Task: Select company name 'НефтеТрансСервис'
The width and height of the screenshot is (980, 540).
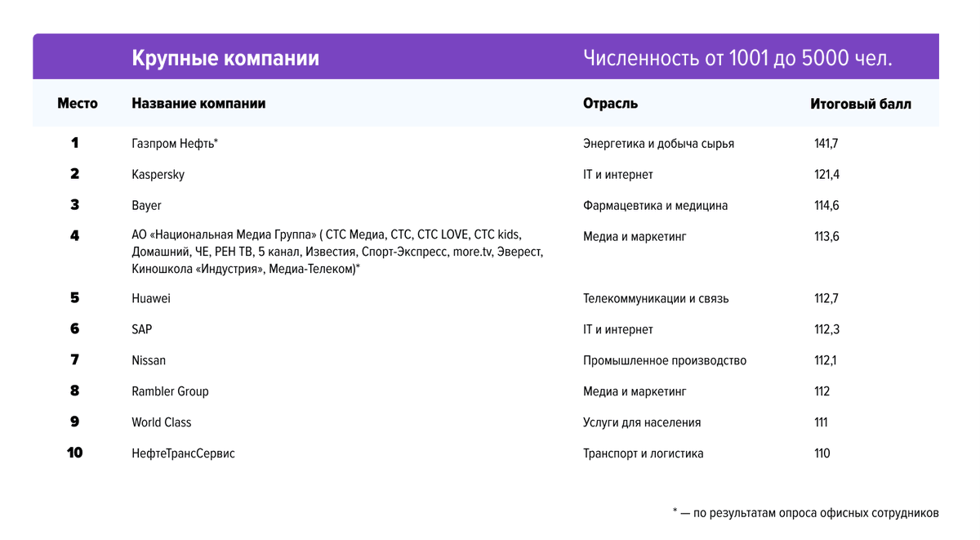Action: 183,453
